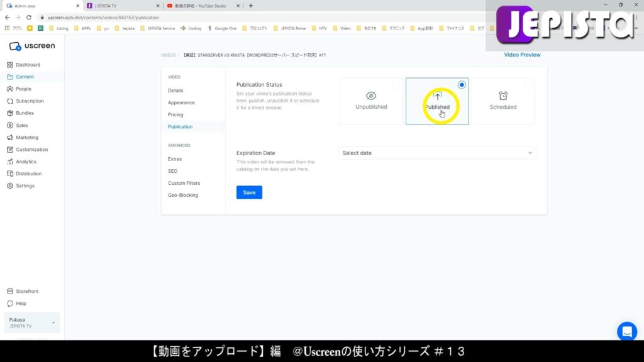The height and width of the screenshot is (362, 644).
Task: Open Settings gear icon in sidebar
Action: (x=10, y=186)
